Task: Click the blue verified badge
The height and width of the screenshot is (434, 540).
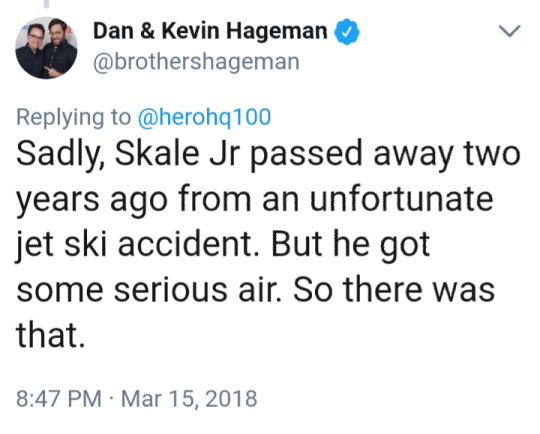Action: 347,31
